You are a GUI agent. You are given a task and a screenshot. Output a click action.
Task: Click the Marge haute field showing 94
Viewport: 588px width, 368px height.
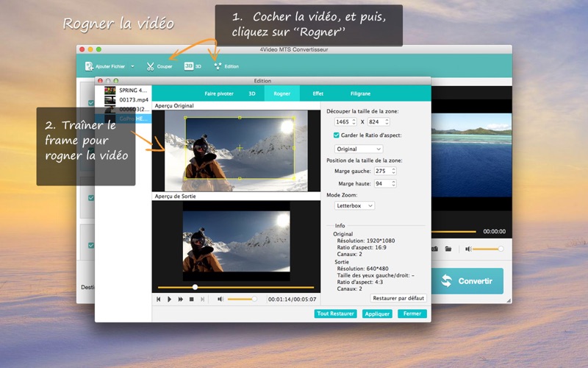pos(382,183)
